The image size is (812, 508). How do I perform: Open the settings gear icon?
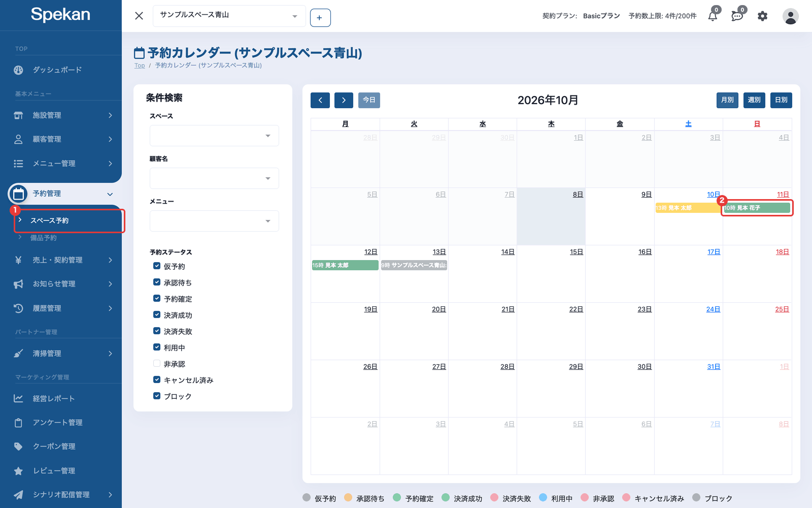[762, 16]
